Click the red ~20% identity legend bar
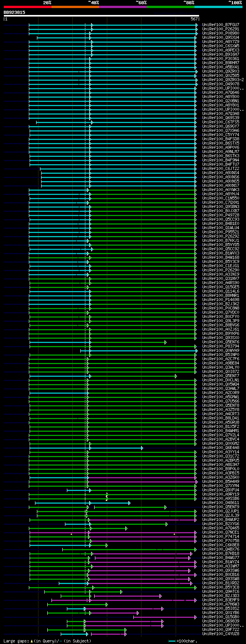 (28, 7)
